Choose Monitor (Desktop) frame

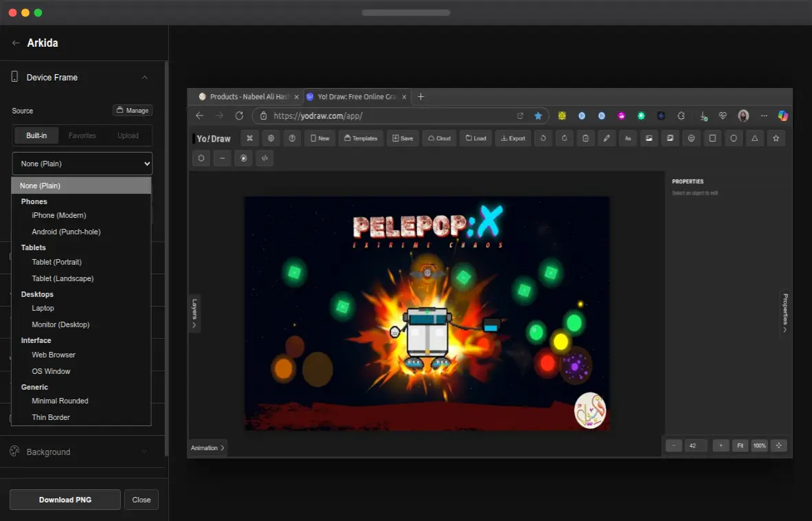[x=81, y=324]
